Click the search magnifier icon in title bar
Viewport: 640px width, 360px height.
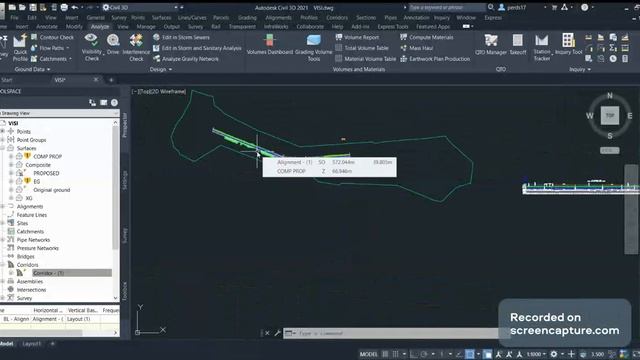(x=491, y=7)
